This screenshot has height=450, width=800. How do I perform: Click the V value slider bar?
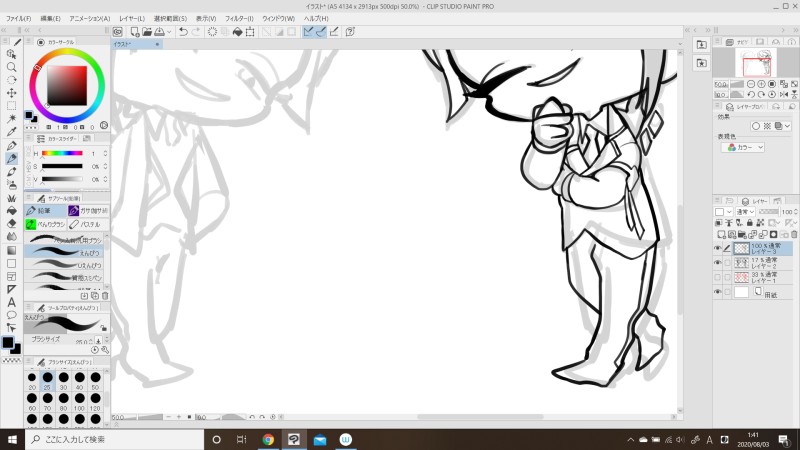(x=62, y=179)
